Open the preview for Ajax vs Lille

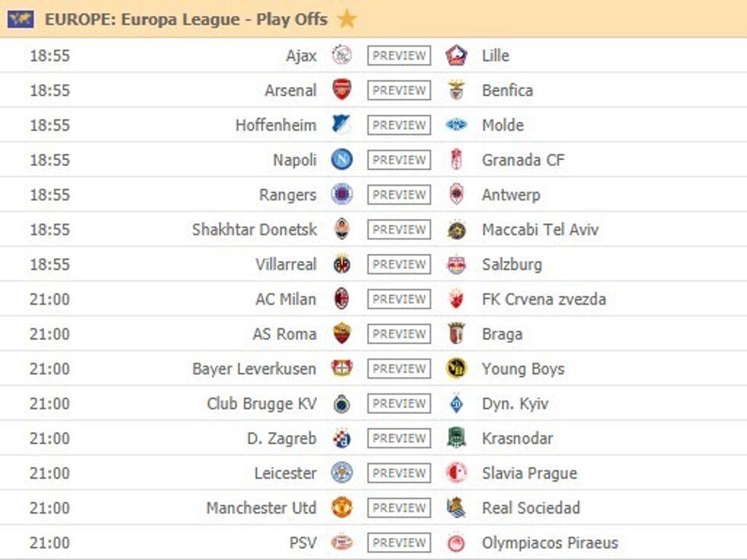pos(397,55)
